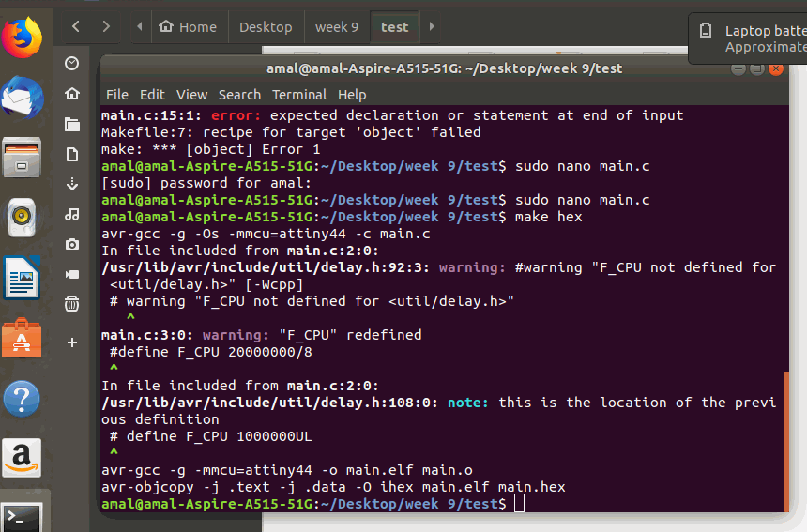807x532 pixels.
Task: Click "make hex" command text
Action: tap(549, 217)
